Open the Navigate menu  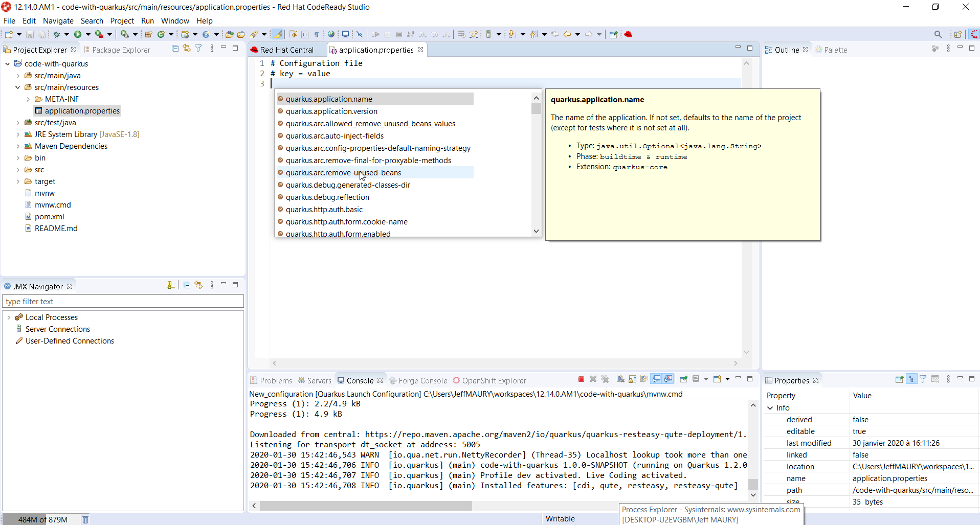pyautogui.click(x=58, y=21)
